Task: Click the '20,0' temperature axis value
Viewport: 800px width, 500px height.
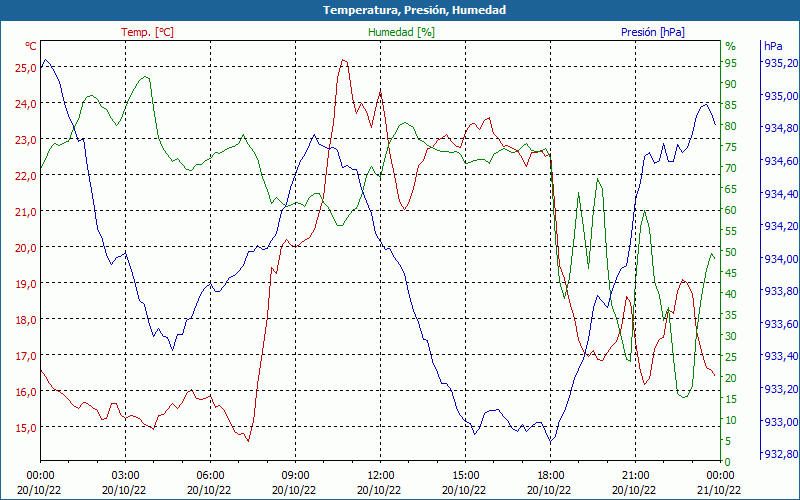Action: [26, 247]
